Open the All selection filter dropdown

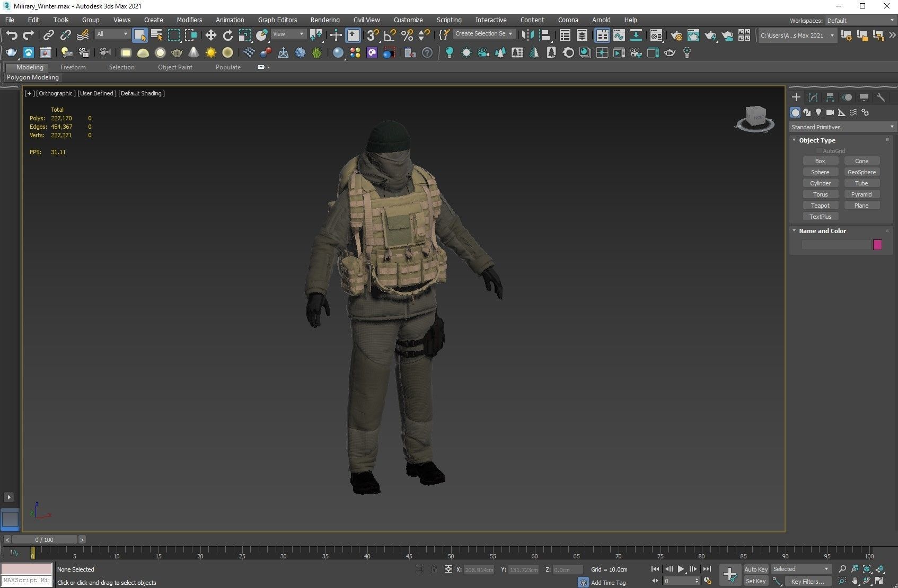(x=112, y=34)
